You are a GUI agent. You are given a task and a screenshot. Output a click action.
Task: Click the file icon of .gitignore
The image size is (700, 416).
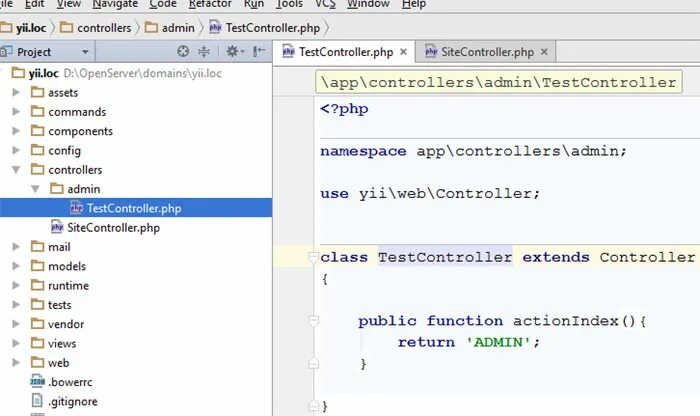(38, 401)
